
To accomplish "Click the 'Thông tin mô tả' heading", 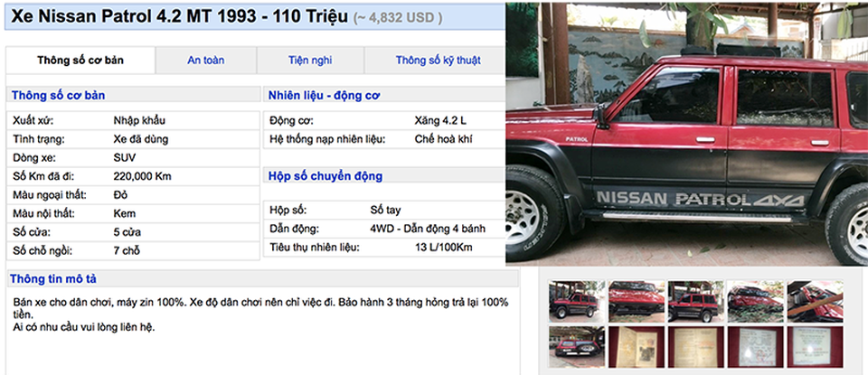I will tap(53, 278).
